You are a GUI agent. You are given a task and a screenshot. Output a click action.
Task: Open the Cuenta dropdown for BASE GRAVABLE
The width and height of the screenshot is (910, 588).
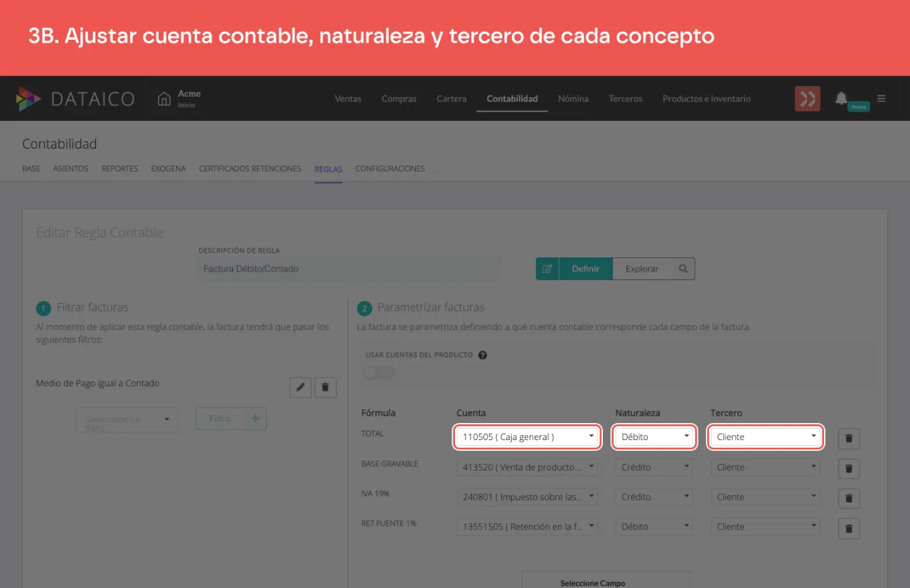pyautogui.click(x=528, y=467)
